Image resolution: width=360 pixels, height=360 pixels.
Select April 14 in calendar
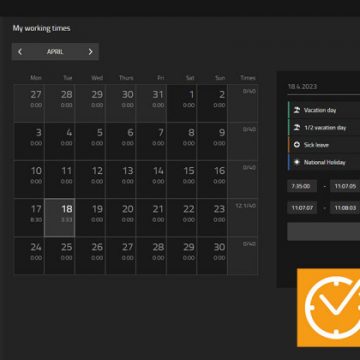pyautogui.click(x=151, y=179)
